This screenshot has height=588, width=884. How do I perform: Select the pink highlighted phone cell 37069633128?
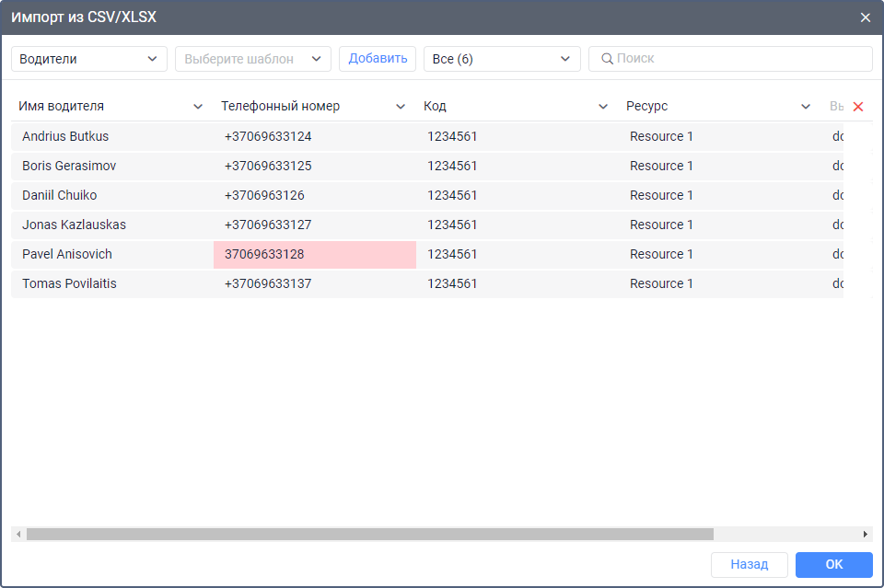point(314,254)
